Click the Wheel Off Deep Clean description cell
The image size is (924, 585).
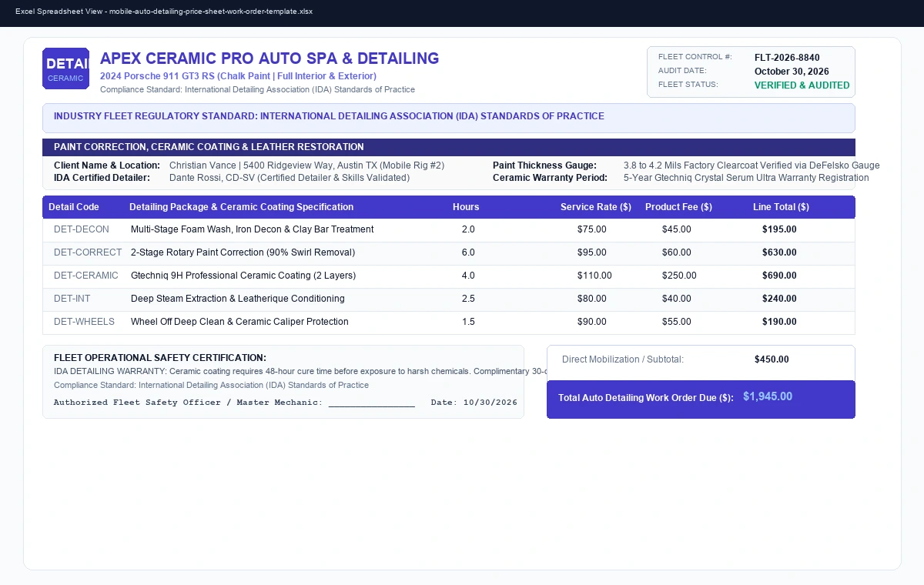[239, 322]
